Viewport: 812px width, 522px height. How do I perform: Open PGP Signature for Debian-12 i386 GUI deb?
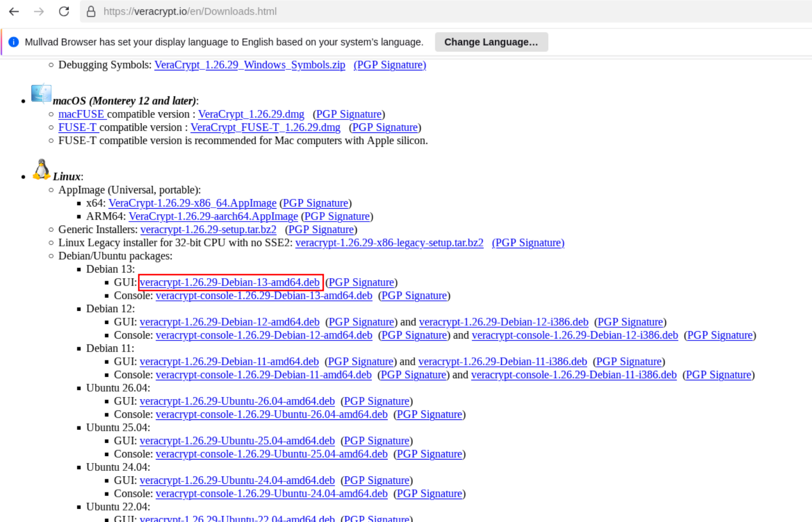point(630,322)
